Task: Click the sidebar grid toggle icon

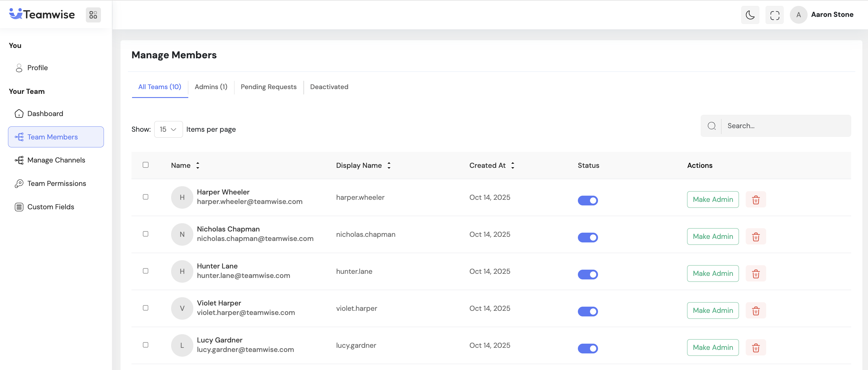Action: pyautogui.click(x=93, y=15)
